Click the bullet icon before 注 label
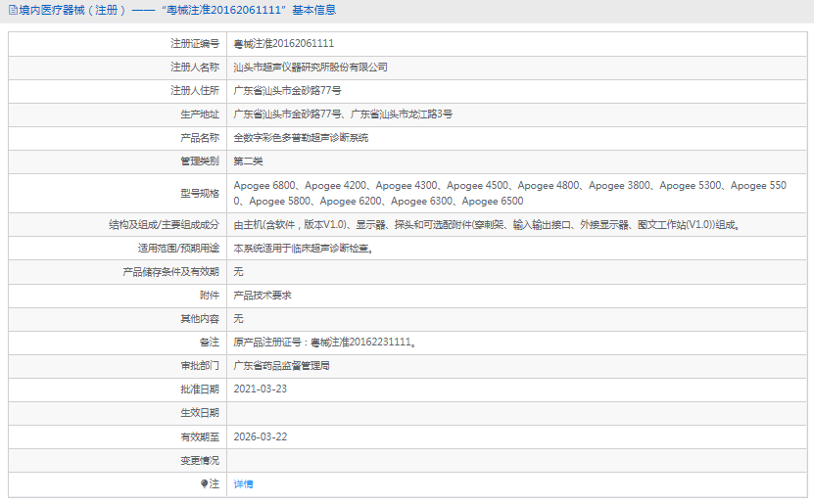 pos(204,483)
